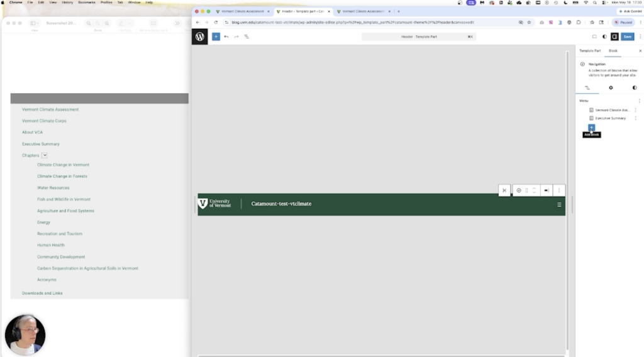This screenshot has width=644, height=357.
Task: Open block toolbar options three-dot menu
Action: tap(559, 190)
